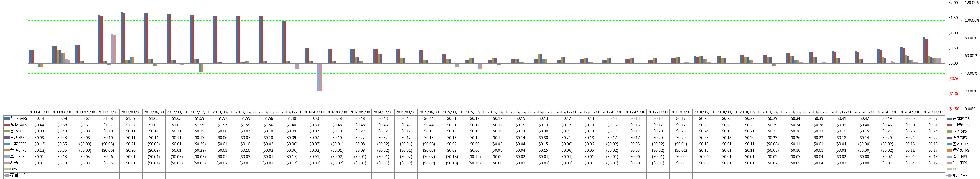The height and width of the screenshot is (179, 980).
Task: Select the tall 基本BVPS bar for 2012/03/31
Action: tap(122, 38)
